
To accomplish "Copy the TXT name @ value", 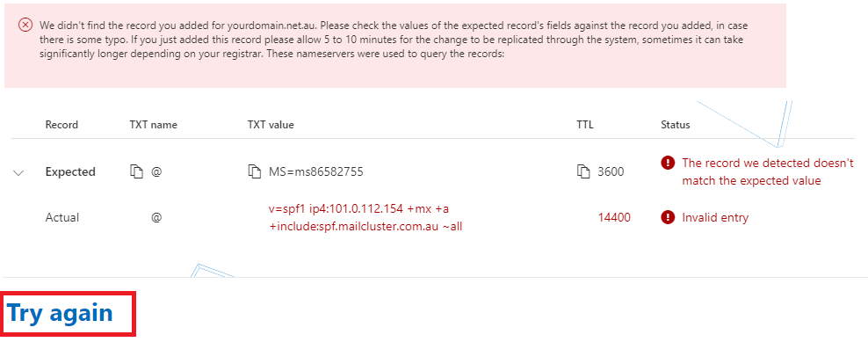I will click(x=136, y=171).
